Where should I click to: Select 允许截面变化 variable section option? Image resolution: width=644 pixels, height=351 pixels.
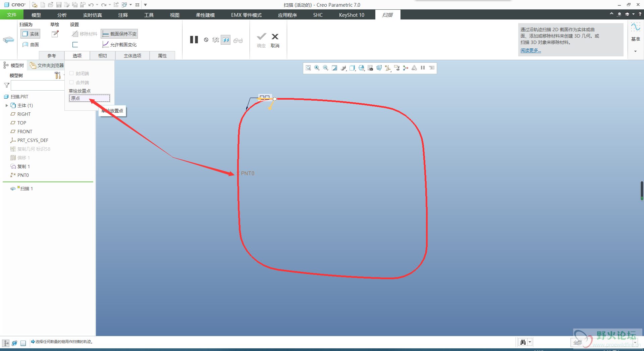(x=119, y=45)
